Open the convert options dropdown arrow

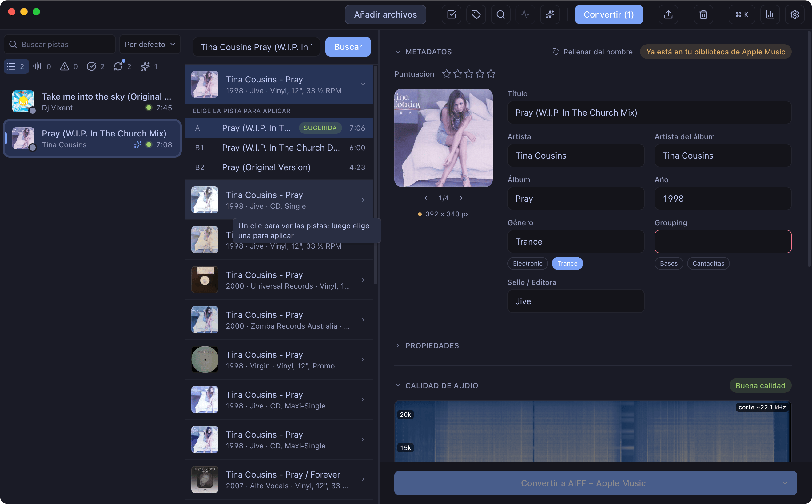coord(785,483)
